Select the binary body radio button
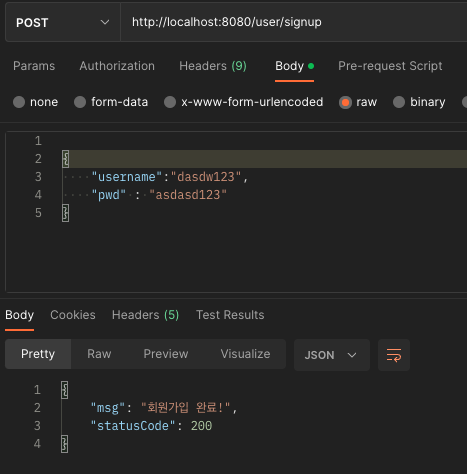467x474 pixels. click(399, 102)
